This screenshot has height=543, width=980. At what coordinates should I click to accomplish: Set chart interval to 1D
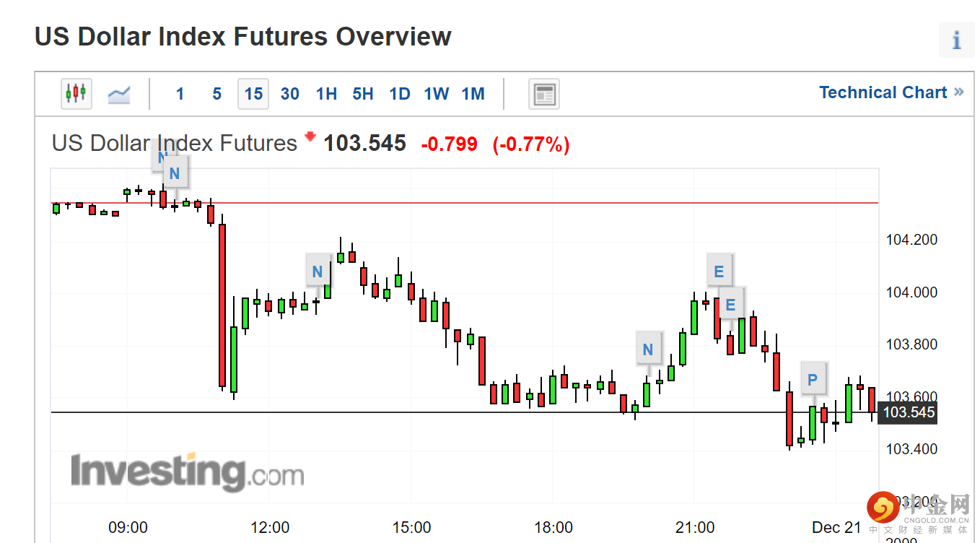(x=399, y=94)
